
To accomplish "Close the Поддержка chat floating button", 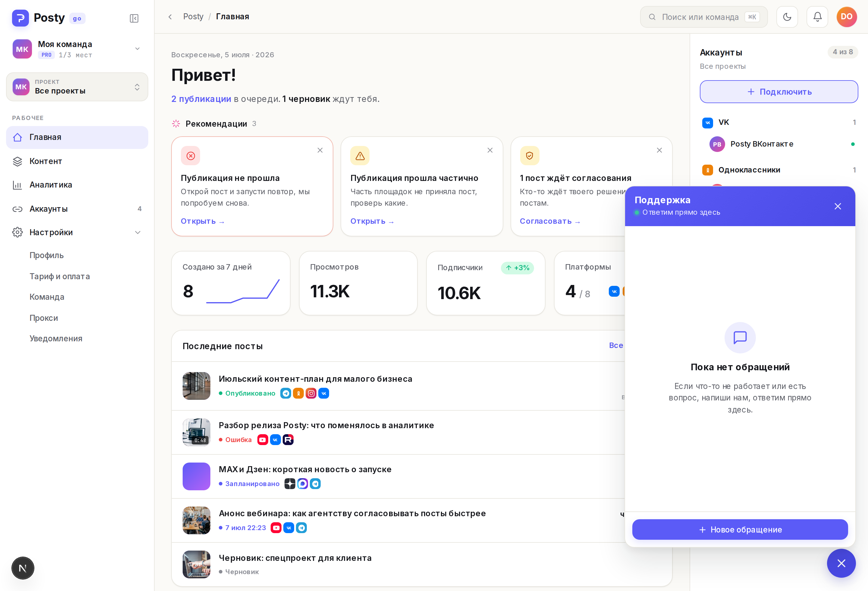I will point(841,563).
